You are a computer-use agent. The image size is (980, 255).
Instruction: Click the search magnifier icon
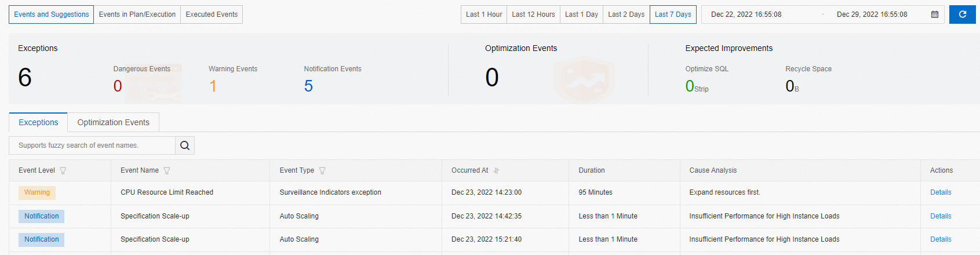pos(185,145)
